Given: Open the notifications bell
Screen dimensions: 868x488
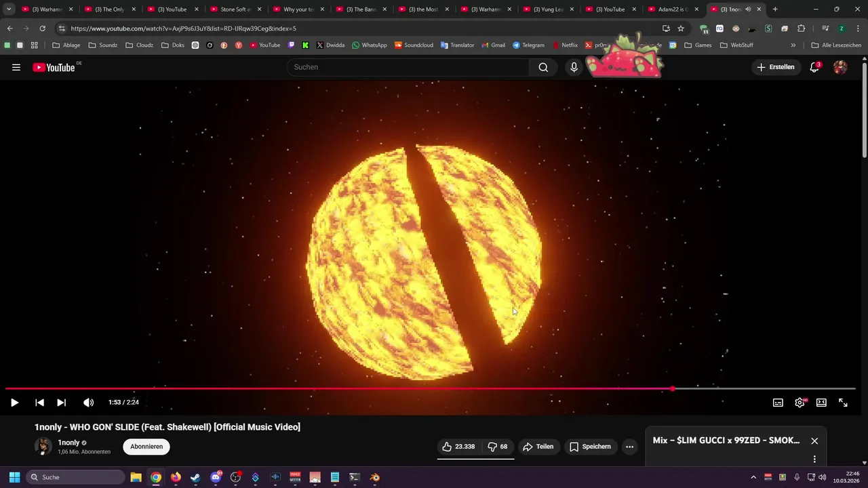Looking at the screenshot, I should (x=814, y=67).
